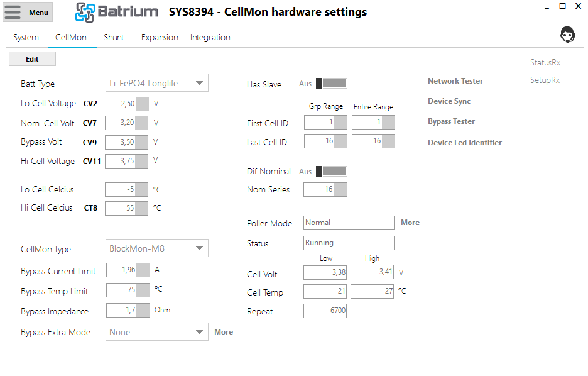The image size is (588, 376).
Task: Toggle the Has Slave switch
Action: coord(332,83)
